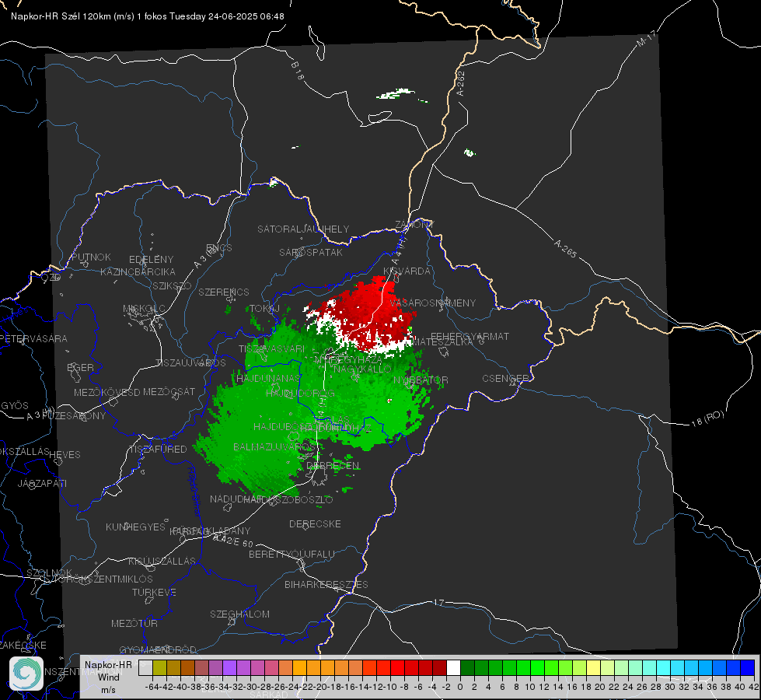Select the EGER city label
Screen dimensions: 761x700
click(x=80, y=368)
